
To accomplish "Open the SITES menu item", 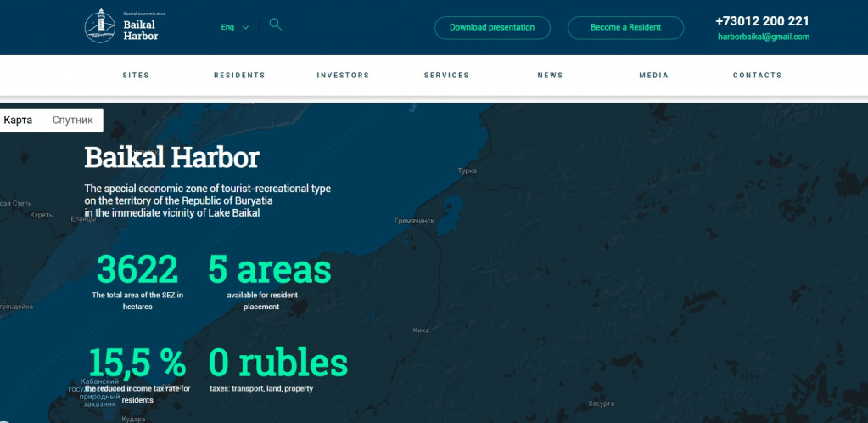I will pyautogui.click(x=136, y=76).
